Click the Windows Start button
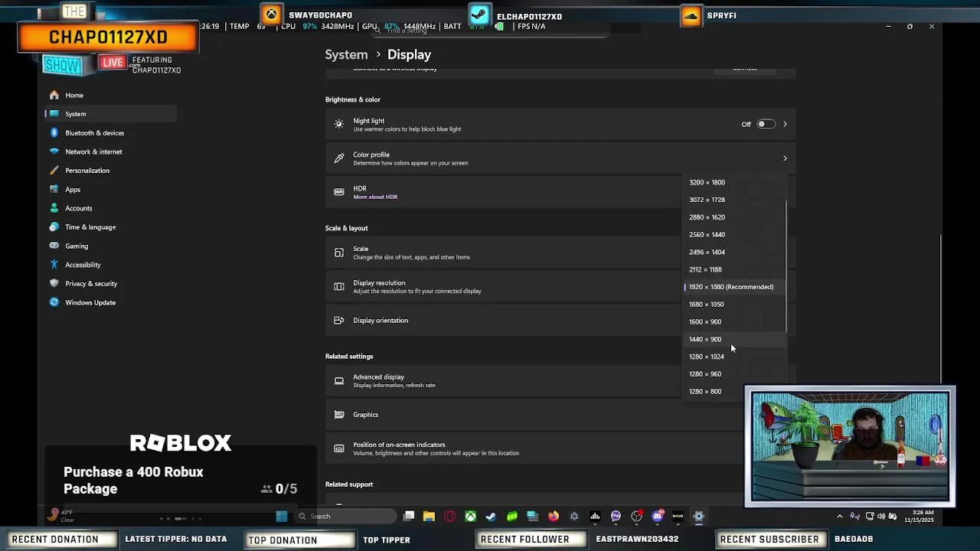This screenshot has height=551, width=980. pyautogui.click(x=282, y=516)
